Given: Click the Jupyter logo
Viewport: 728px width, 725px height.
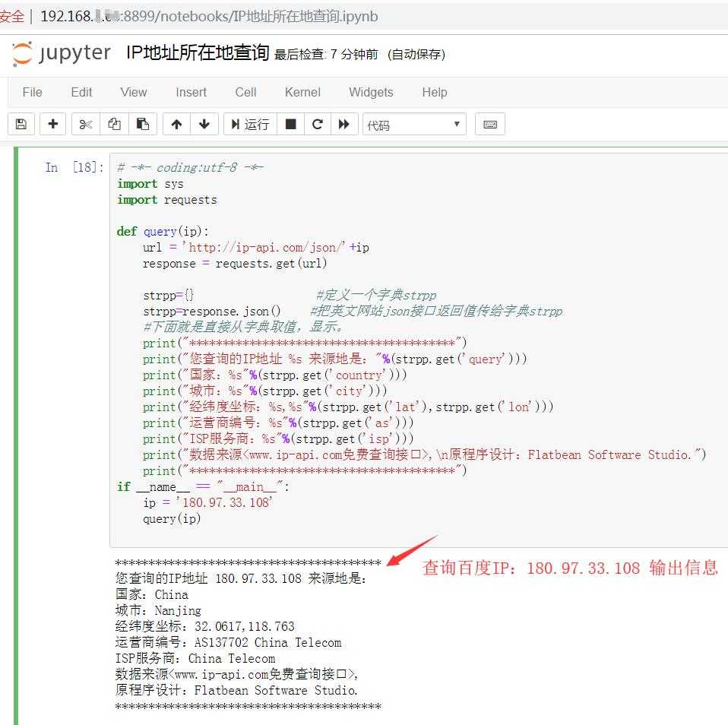Looking at the screenshot, I should pyautogui.click(x=61, y=53).
